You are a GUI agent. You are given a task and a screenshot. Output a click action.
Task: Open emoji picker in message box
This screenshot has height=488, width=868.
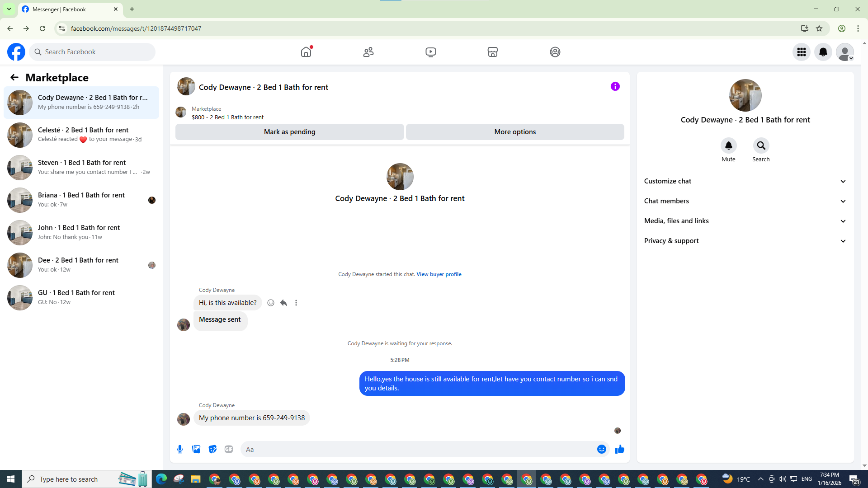tap(601, 449)
